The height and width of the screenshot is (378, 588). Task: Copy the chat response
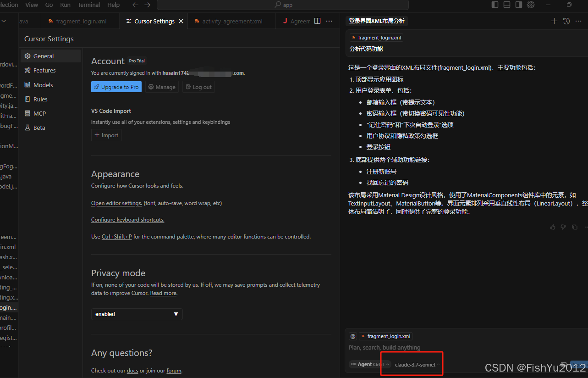pyautogui.click(x=575, y=227)
